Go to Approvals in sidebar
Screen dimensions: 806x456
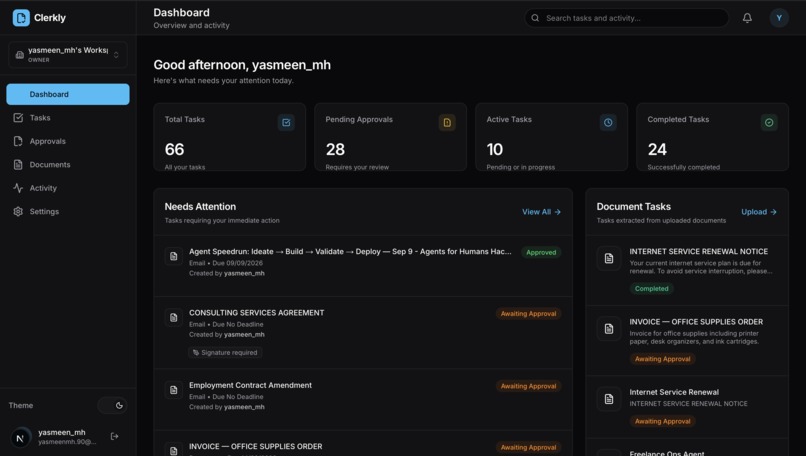(68, 141)
